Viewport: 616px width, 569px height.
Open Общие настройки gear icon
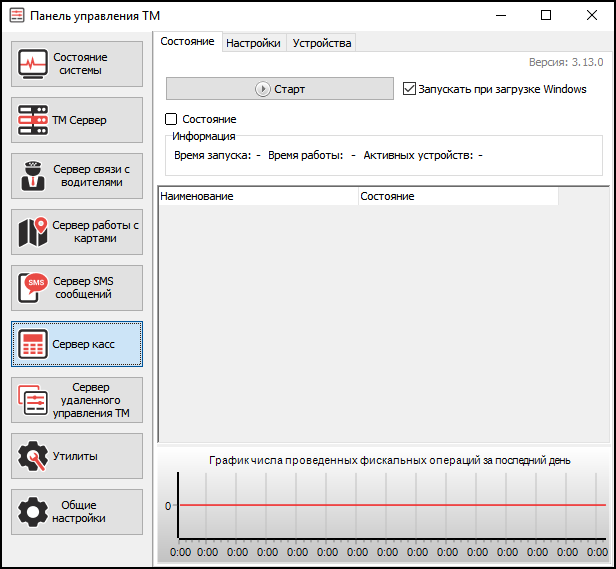(x=33, y=512)
